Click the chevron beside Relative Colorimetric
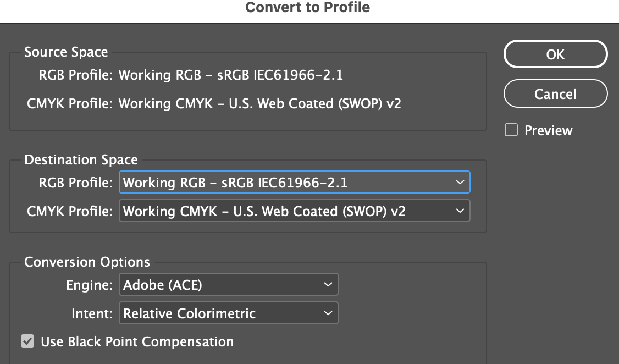The height and width of the screenshot is (364, 619). 328,313
